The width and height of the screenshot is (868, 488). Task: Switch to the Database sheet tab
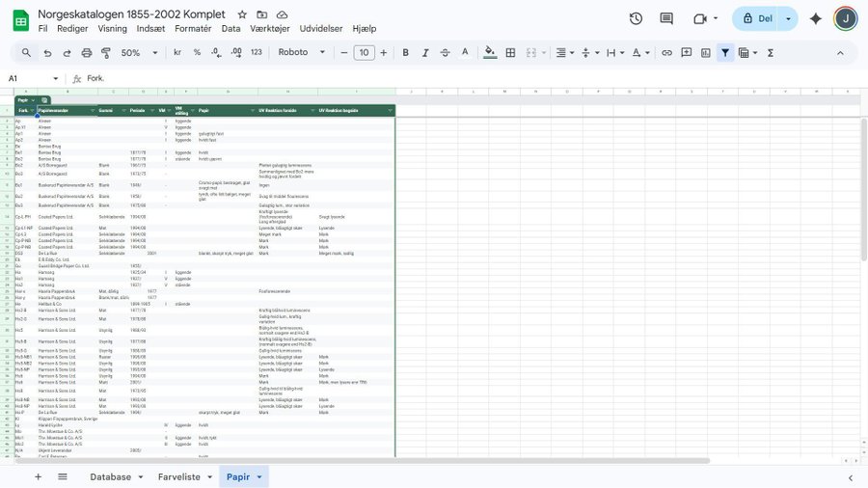[x=110, y=476]
